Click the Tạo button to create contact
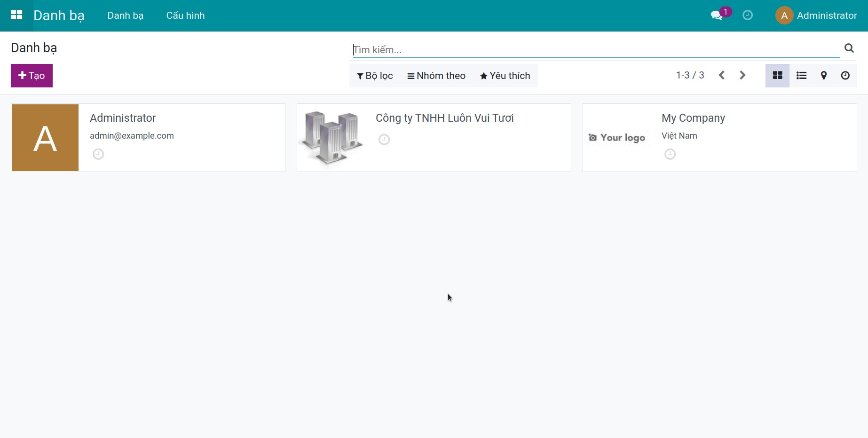 coord(31,75)
